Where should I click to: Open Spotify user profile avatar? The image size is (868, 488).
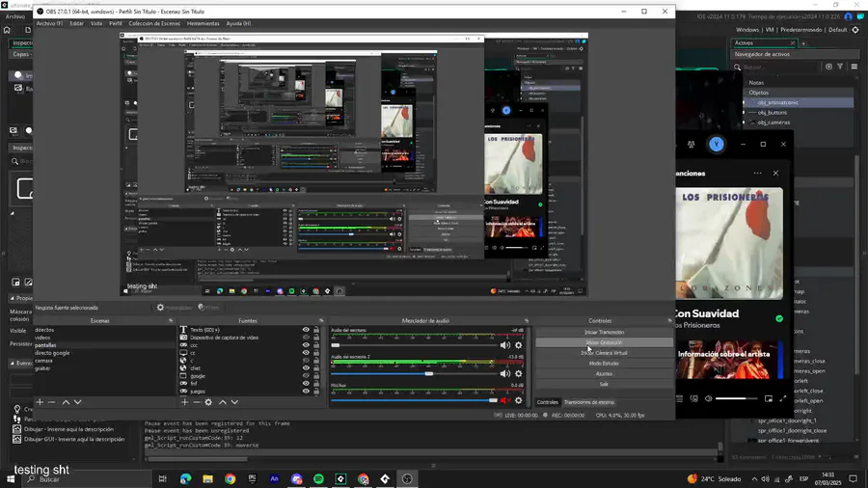pos(717,145)
